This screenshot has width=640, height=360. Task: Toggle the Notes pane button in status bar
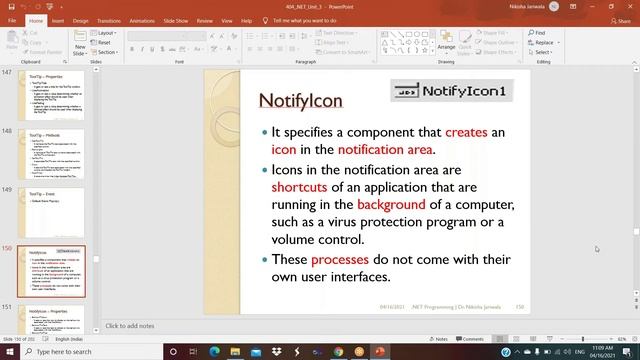click(439, 339)
